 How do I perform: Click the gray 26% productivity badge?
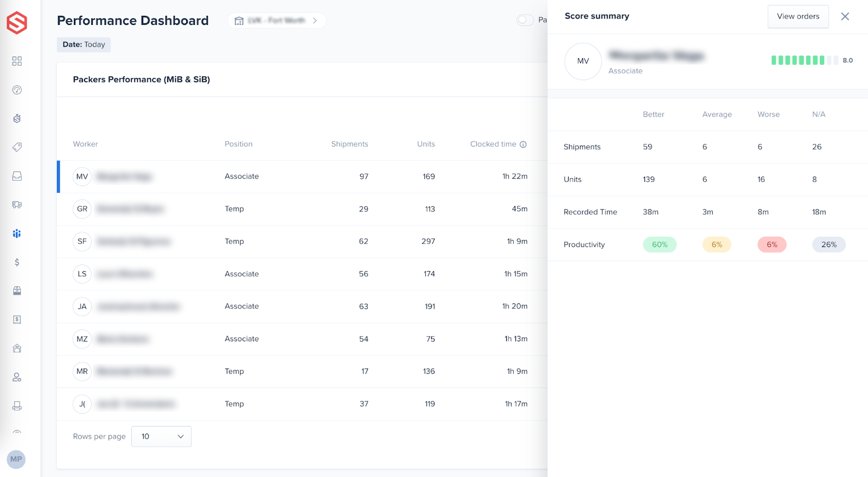coord(829,245)
